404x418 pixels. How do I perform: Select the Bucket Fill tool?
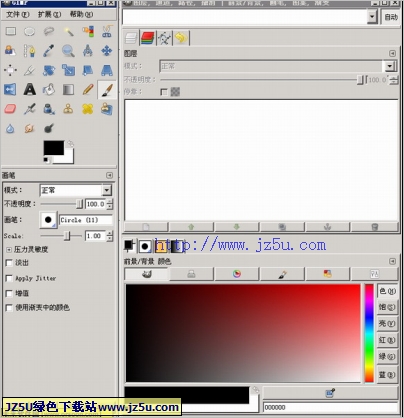pos(49,89)
